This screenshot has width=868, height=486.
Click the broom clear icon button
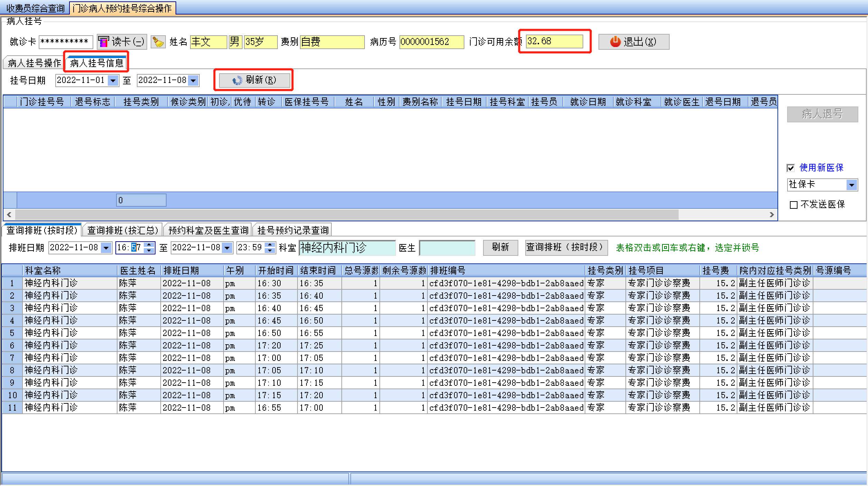(x=158, y=42)
